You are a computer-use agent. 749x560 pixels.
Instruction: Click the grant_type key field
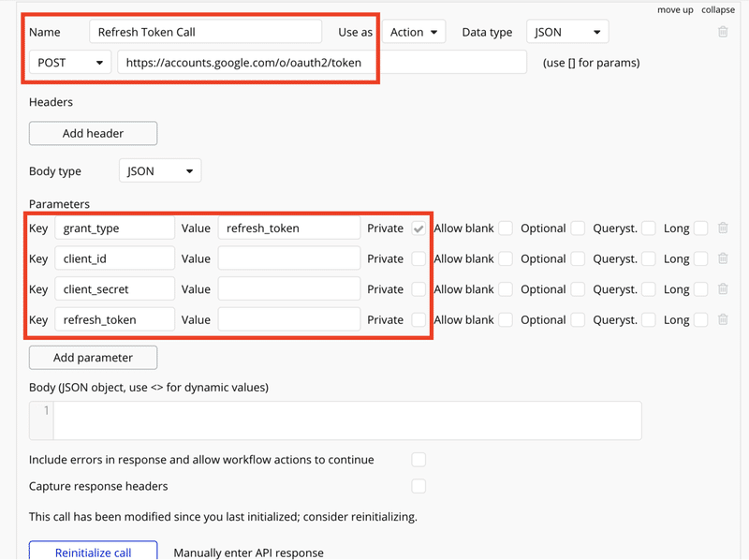(x=114, y=228)
